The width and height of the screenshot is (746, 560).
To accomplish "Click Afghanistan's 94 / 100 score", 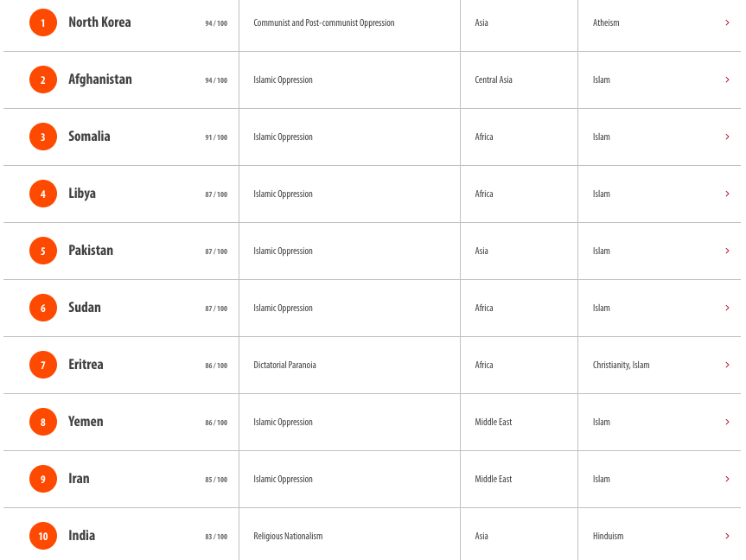I will point(216,80).
